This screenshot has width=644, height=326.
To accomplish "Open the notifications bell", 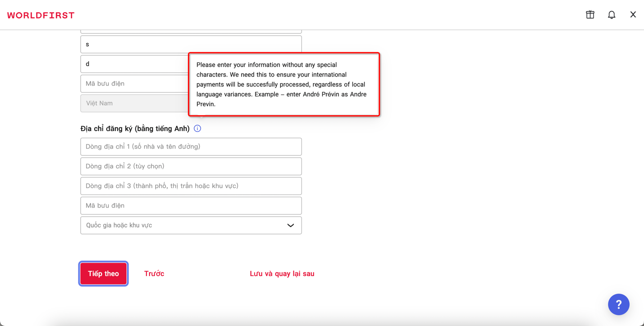I will click(612, 15).
